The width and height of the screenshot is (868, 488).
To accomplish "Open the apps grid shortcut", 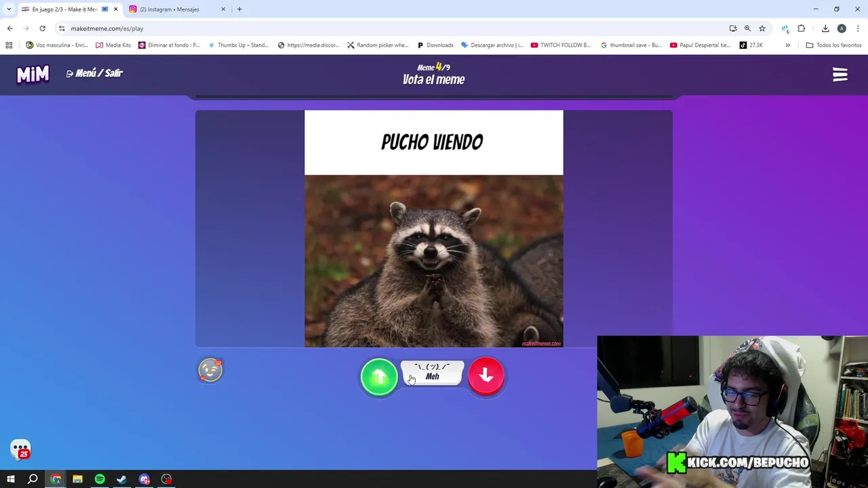I will click(9, 45).
